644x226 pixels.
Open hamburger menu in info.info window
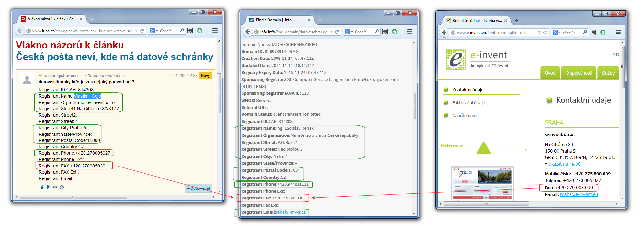(x=410, y=32)
